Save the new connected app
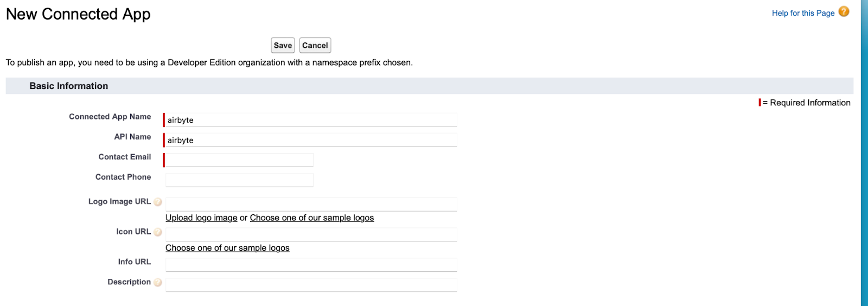The width and height of the screenshot is (868, 306). (x=283, y=46)
